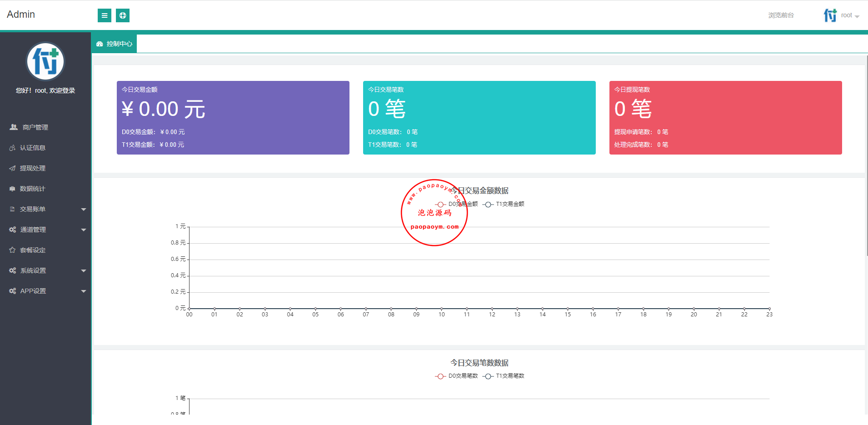Image resolution: width=868 pixels, height=425 pixels.
Task: Click the 认证信息 icon in sidebar
Action: click(12, 148)
